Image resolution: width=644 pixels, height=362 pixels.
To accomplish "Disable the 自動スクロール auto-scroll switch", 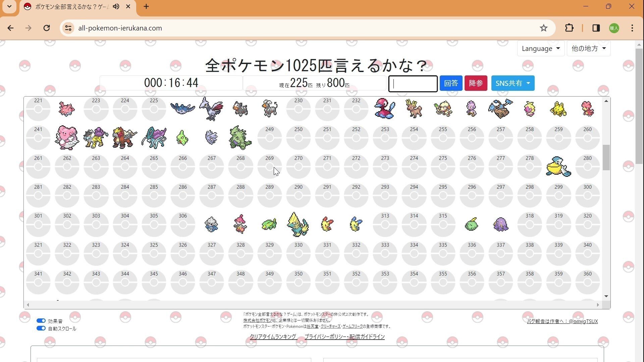I will click(x=41, y=328).
